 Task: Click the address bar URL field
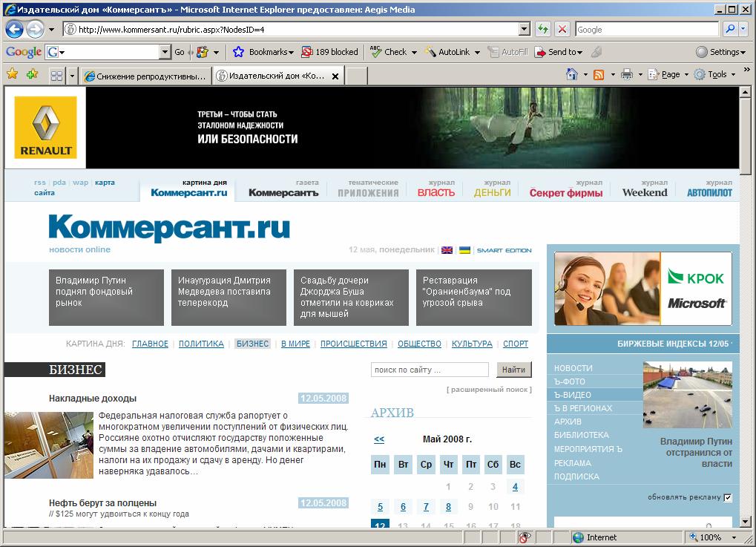pos(292,30)
